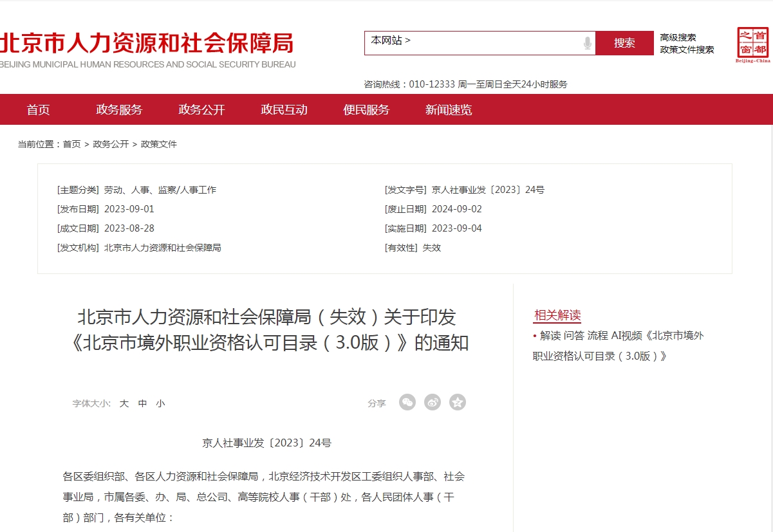The height and width of the screenshot is (532, 773).
Task: Set font size to 中
Action: click(x=142, y=403)
